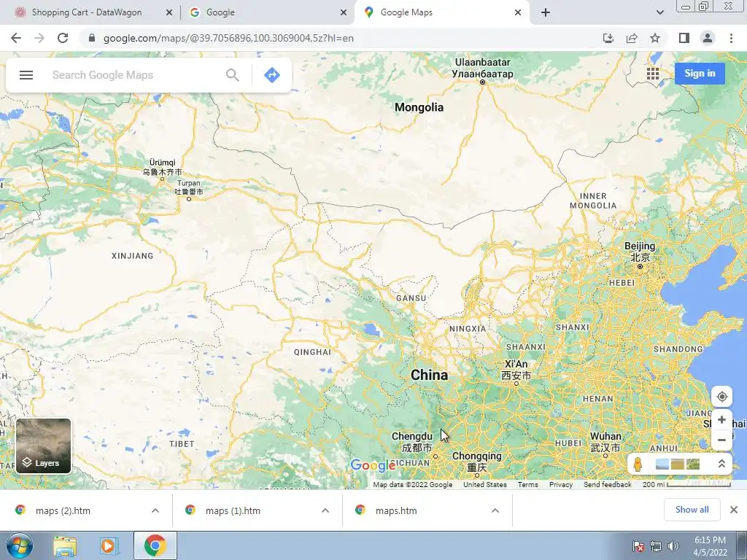Viewport: 747px width, 560px height.
Task: Show your location on the map
Action: 721,397
